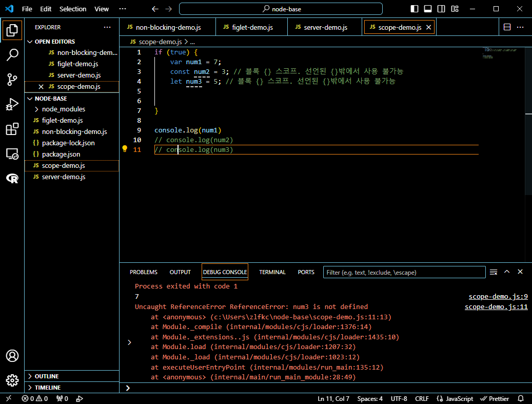Open the Accounts icon
Image resolution: width=532 pixels, height=404 pixels.
point(12,356)
